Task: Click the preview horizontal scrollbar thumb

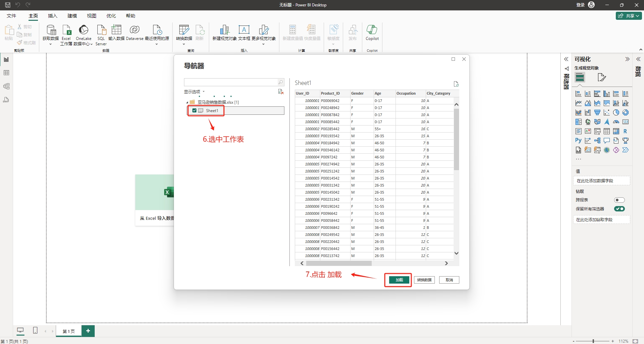Action: coord(339,263)
